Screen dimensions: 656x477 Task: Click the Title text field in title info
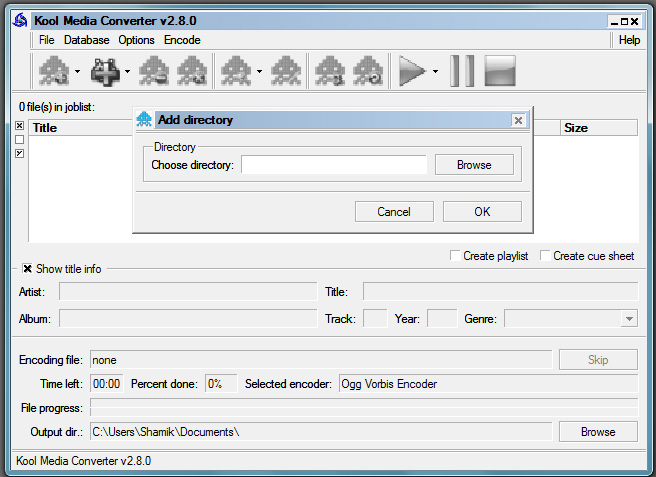click(x=500, y=292)
